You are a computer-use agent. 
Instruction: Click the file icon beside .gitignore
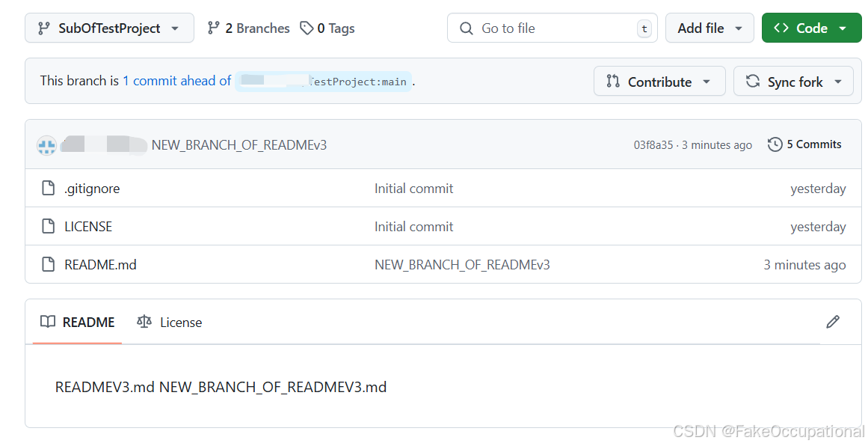48,189
